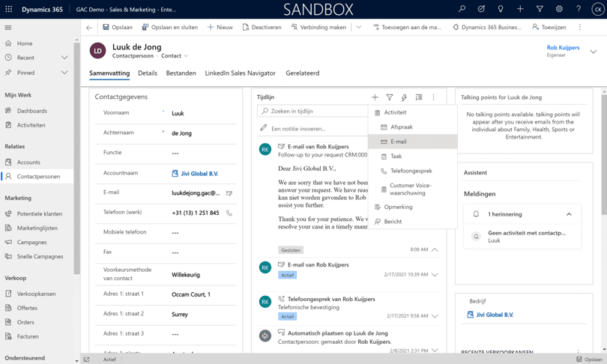Open the CK user profile avatar
The width and height of the screenshot is (607, 364).
click(598, 9)
